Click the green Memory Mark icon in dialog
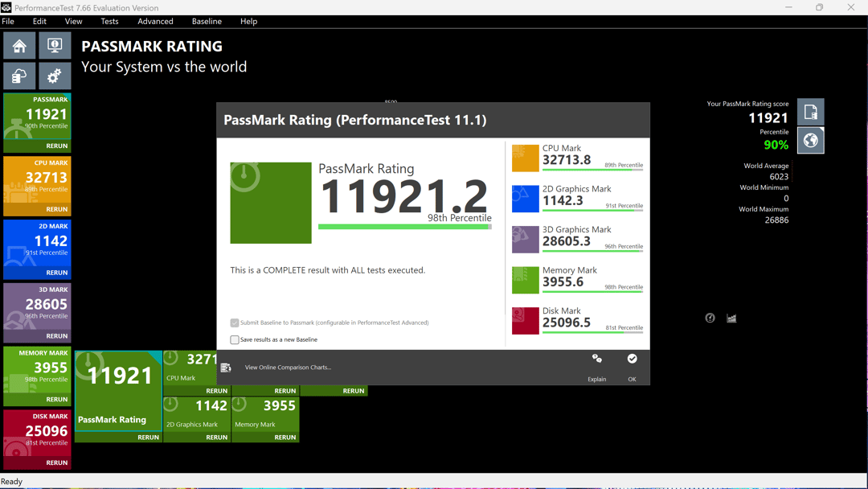868x489 pixels. 526,280
